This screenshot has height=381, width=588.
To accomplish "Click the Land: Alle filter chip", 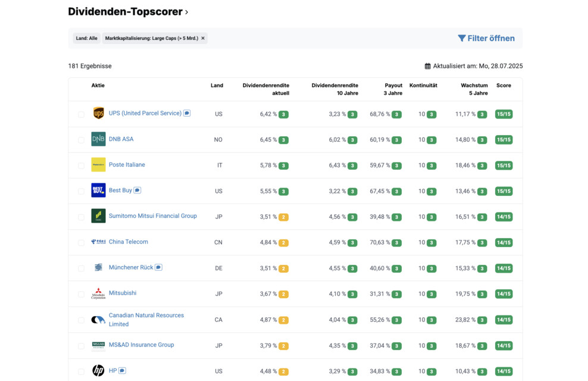I will click(x=86, y=38).
